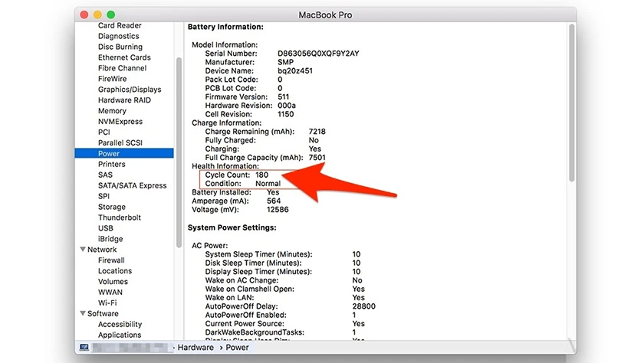Select USB in the sidebar

pyautogui.click(x=105, y=228)
